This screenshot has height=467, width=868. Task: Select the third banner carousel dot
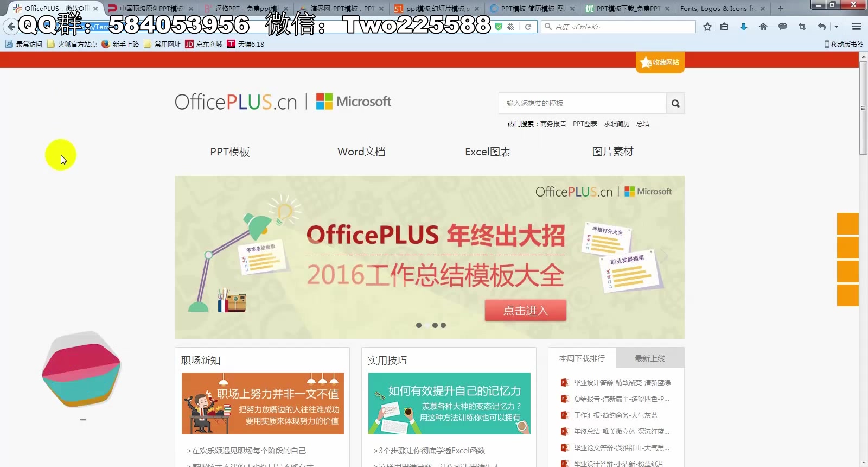tap(435, 325)
